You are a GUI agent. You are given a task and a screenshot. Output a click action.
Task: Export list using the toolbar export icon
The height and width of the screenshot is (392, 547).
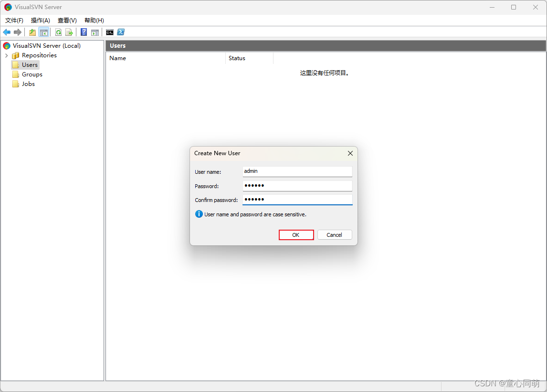tap(69, 32)
